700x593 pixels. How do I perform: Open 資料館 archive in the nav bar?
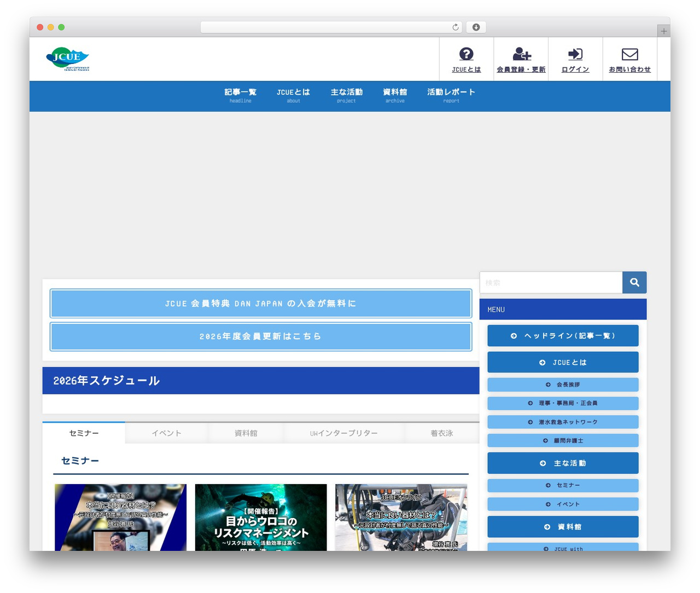tap(395, 95)
